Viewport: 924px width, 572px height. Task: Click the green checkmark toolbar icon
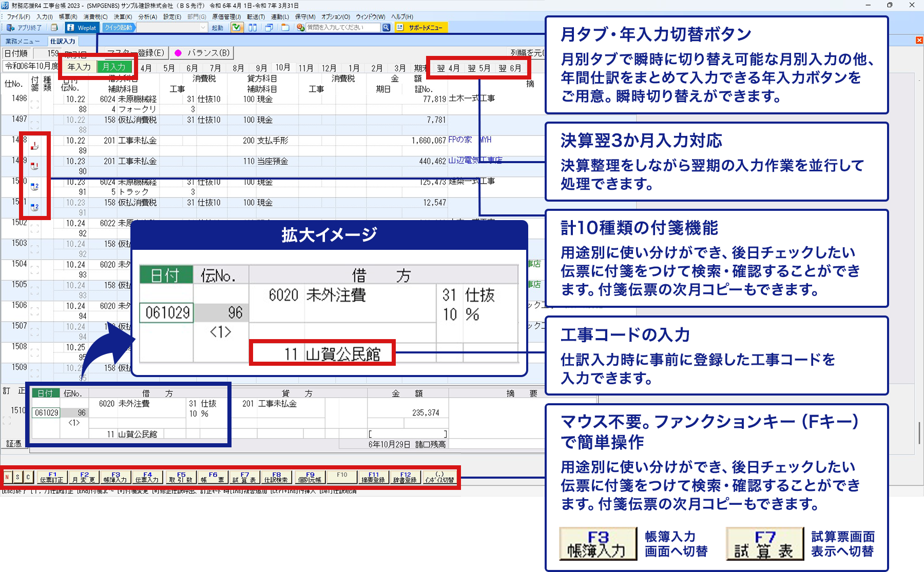tap(236, 28)
